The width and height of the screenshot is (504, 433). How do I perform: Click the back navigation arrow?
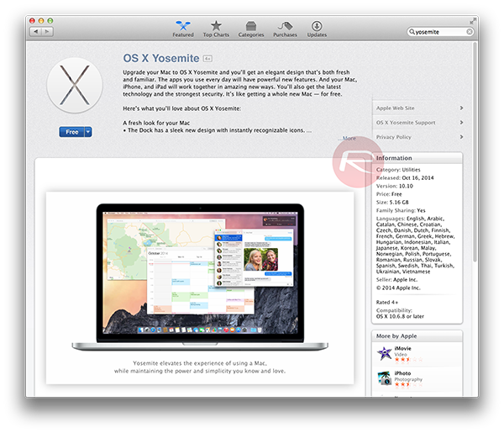[x=35, y=31]
